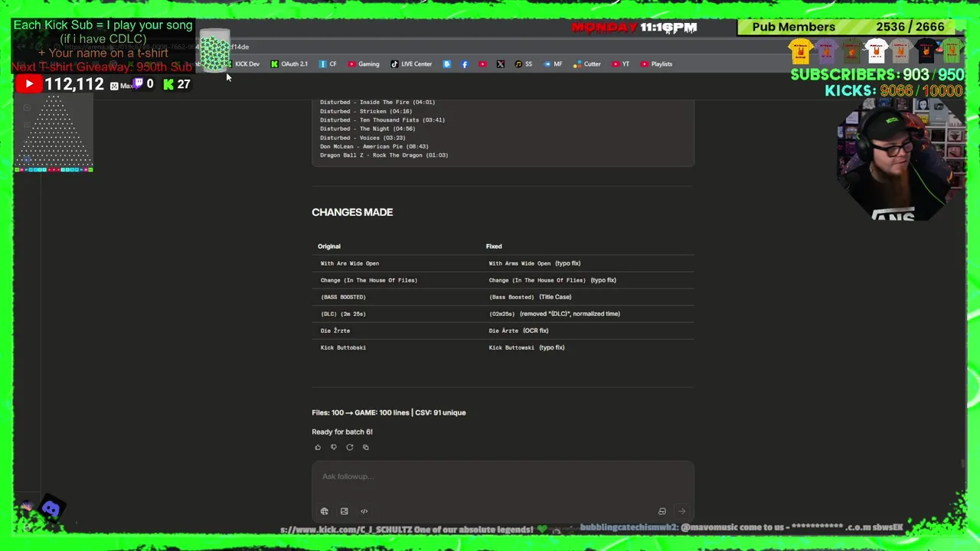Screen dimensions: 980x551
Task: Click the thumbs up icon under the response
Action: pos(318,447)
